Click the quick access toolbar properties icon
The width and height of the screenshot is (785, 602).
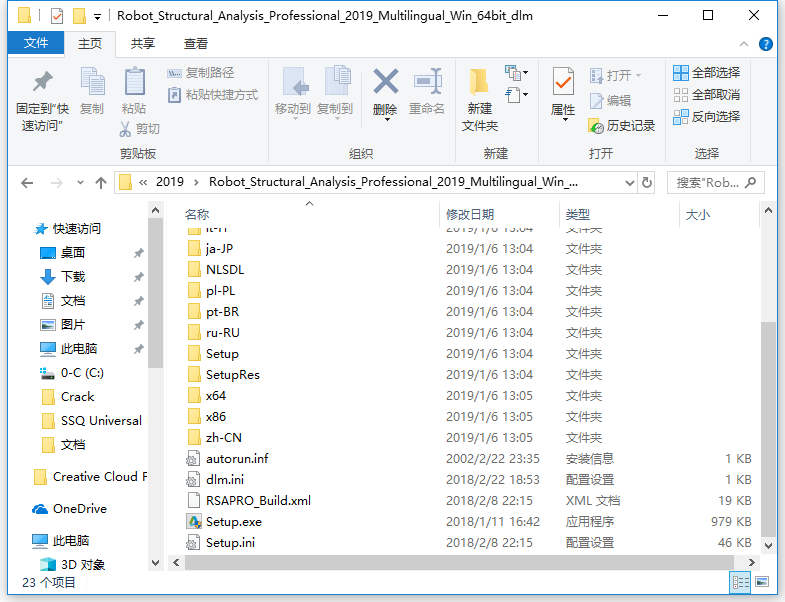(x=57, y=16)
